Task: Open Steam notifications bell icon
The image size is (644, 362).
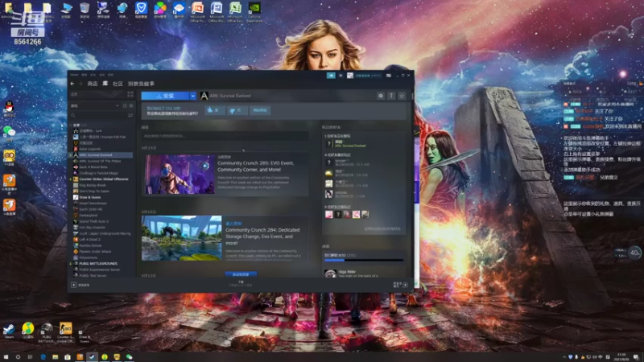Action: 341,76
